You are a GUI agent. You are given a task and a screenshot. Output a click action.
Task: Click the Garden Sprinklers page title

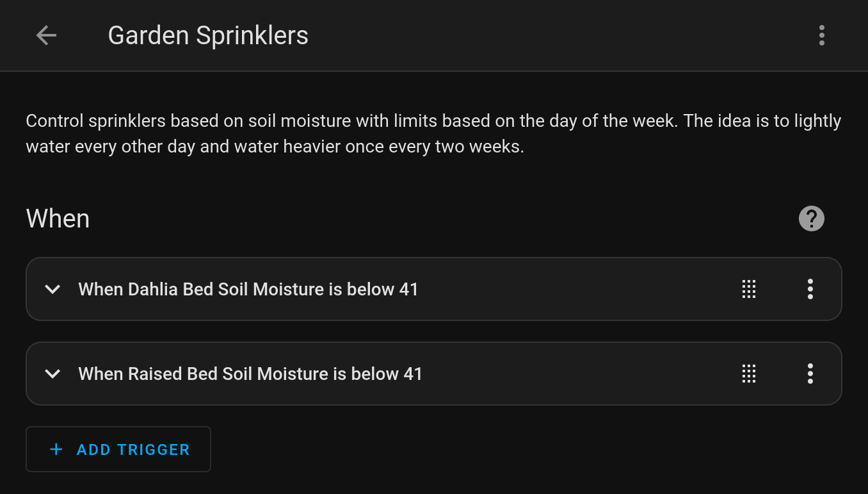click(x=208, y=35)
